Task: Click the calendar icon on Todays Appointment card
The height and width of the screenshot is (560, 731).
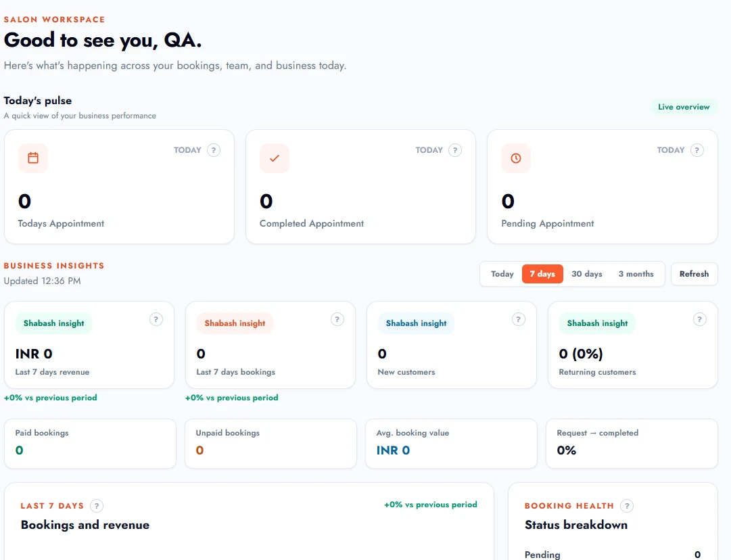Action: 33,158
